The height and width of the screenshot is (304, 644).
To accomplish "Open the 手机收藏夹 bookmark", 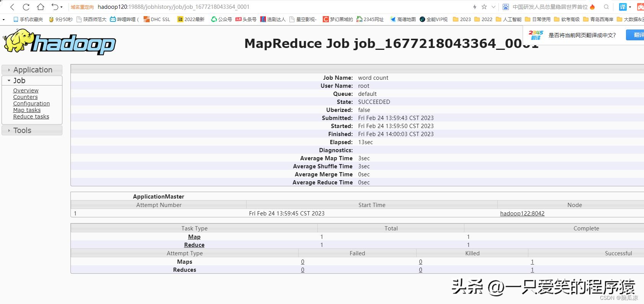I will pyautogui.click(x=28, y=19).
